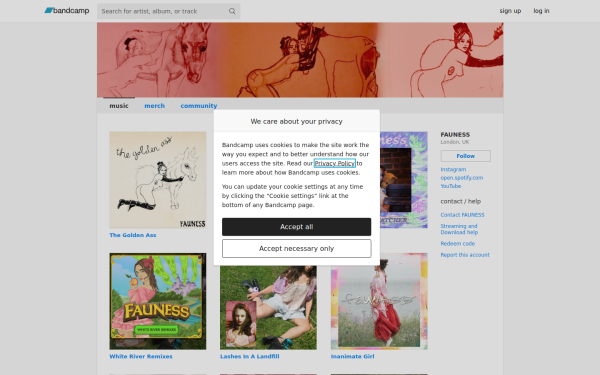This screenshot has width=600, height=375.
Task: Open Lashes In A Landfill cover art
Action: coord(268,308)
